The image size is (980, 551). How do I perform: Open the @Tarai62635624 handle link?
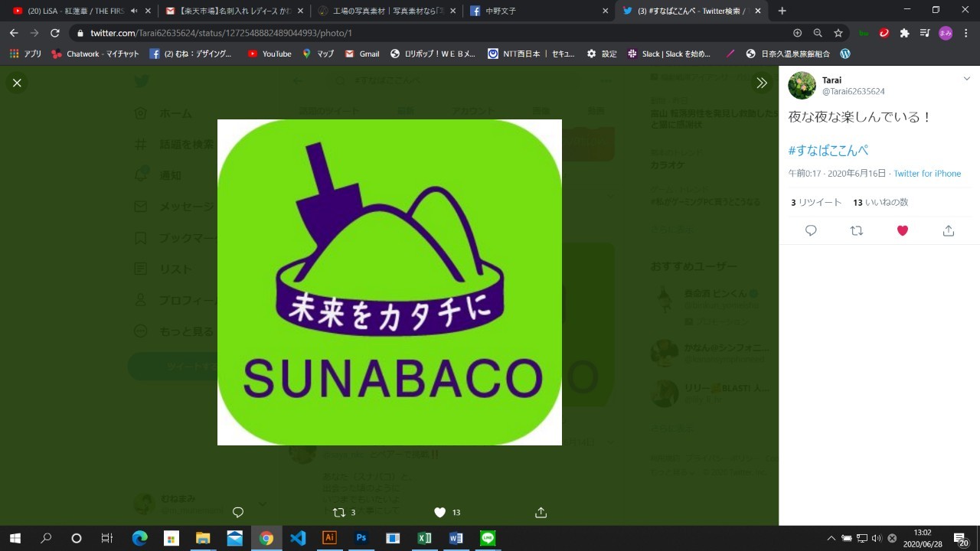coord(853,91)
